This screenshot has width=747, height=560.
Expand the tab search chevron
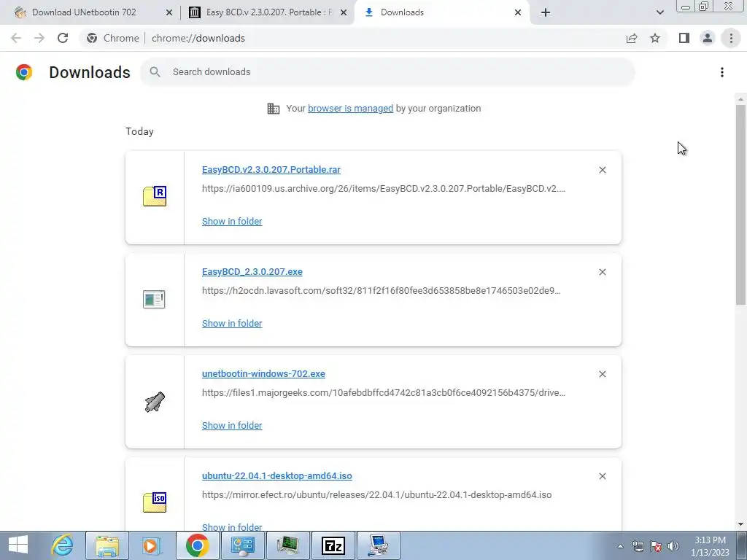[x=659, y=12]
